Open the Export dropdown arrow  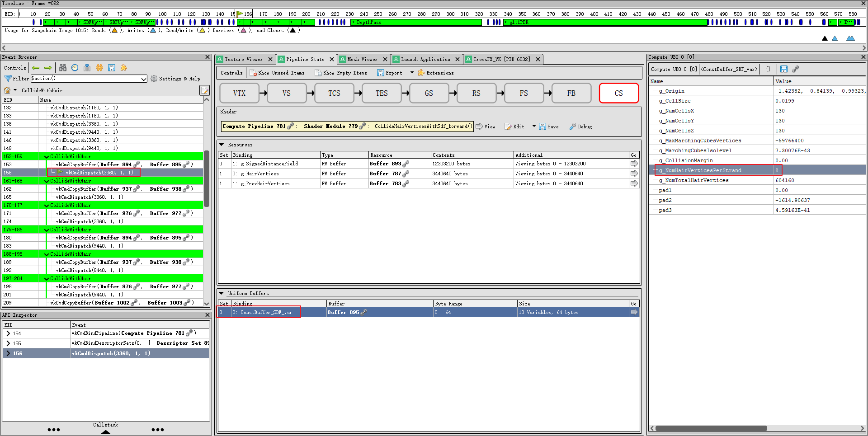[412, 73]
